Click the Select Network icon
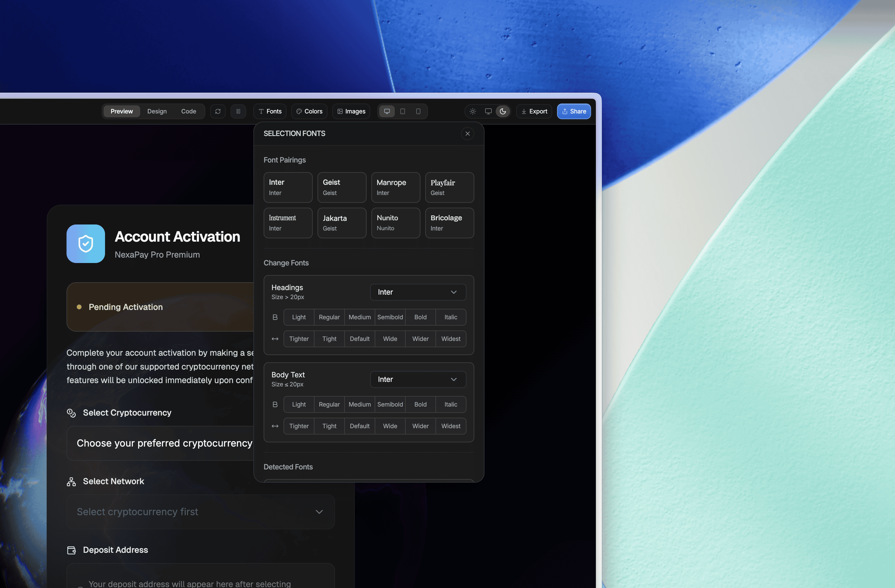895x588 pixels. (71, 481)
